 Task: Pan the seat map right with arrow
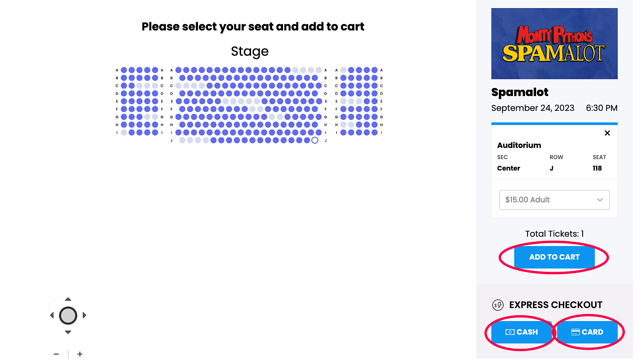point(84,315)
